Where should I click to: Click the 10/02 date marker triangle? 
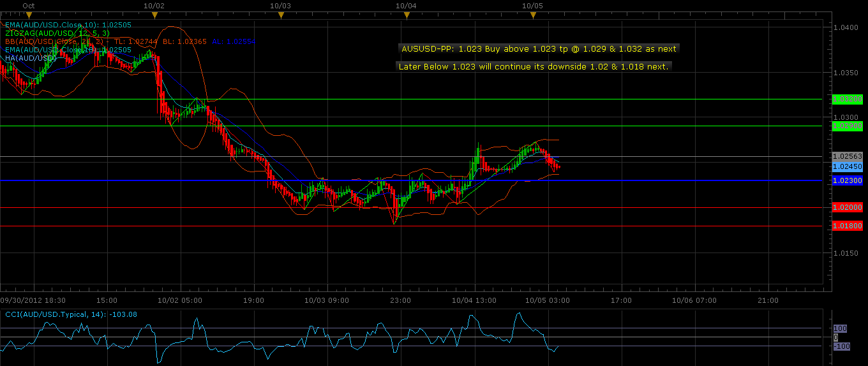[154, 16]
